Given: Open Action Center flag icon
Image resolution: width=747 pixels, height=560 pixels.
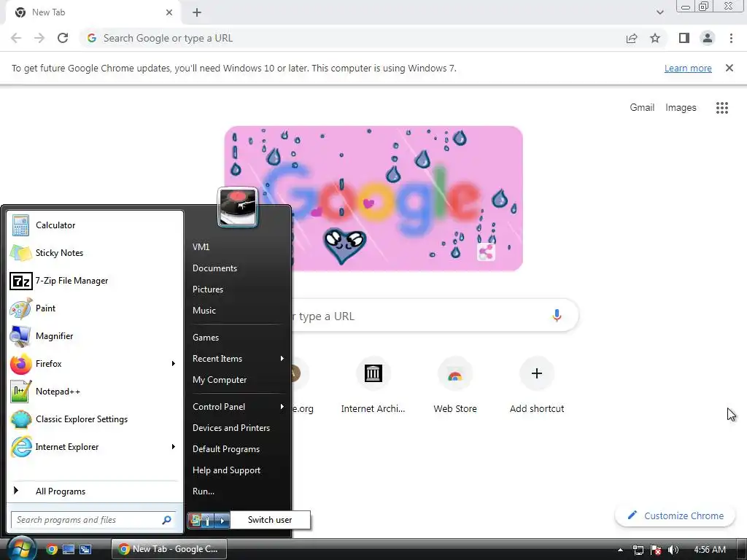Looking at the screenshot, I should coord(656,550).
